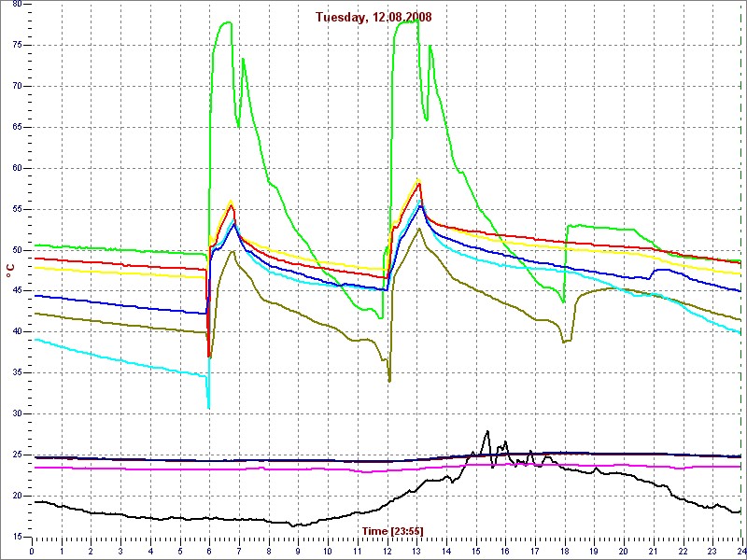Choose the '25' temperature axis value

17,455
